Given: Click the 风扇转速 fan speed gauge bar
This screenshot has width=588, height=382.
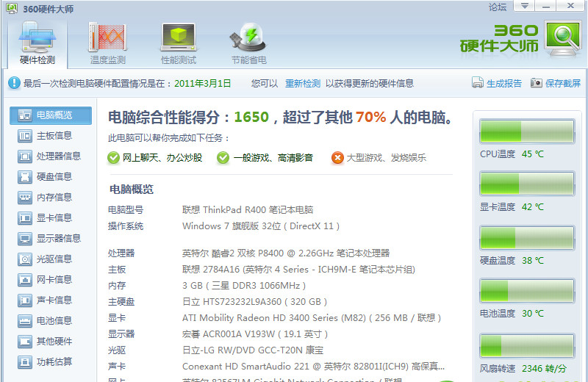Looking at the screenshot, I should click(527, 346).
